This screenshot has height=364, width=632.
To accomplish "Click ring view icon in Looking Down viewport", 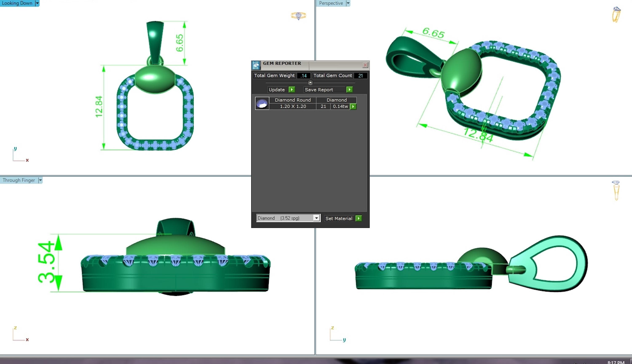I will [x=298, y=16].
